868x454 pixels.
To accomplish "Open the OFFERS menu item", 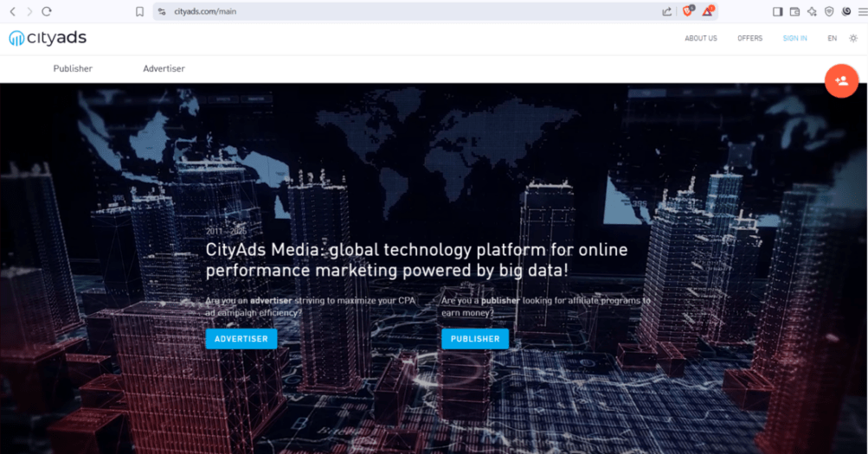I will click(749, 38).
